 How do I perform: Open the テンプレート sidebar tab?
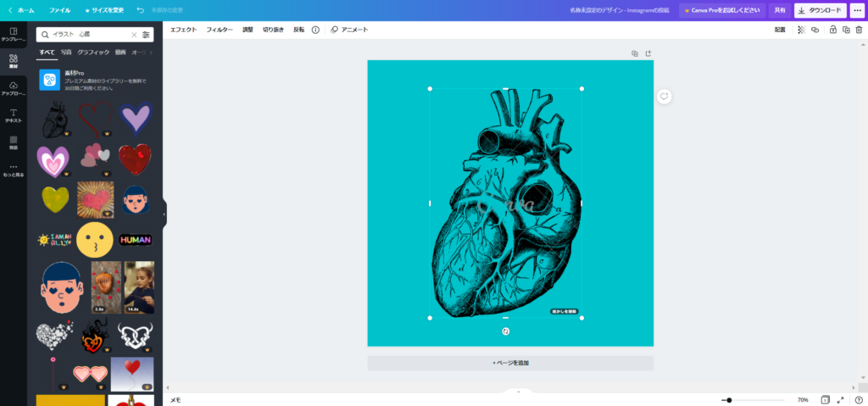click(x=14, y=35)
